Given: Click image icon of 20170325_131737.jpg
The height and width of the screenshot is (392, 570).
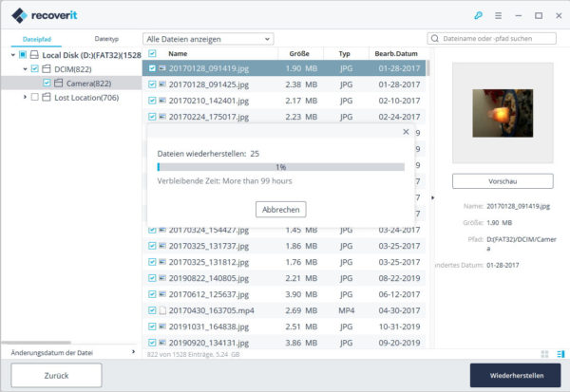Looking at the screenshot, I should [162, 246].
